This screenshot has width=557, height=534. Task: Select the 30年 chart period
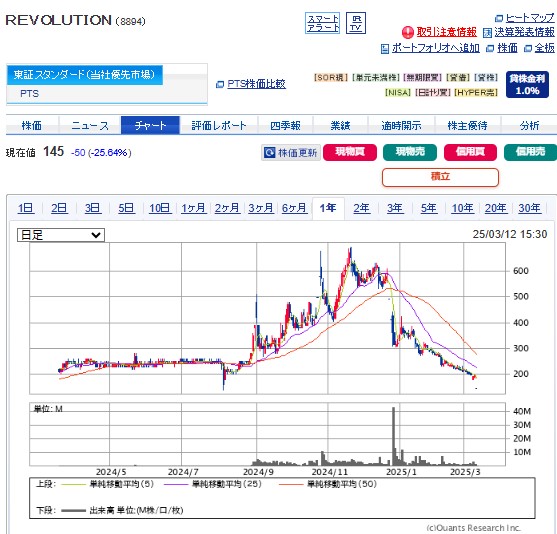[529, 208]
